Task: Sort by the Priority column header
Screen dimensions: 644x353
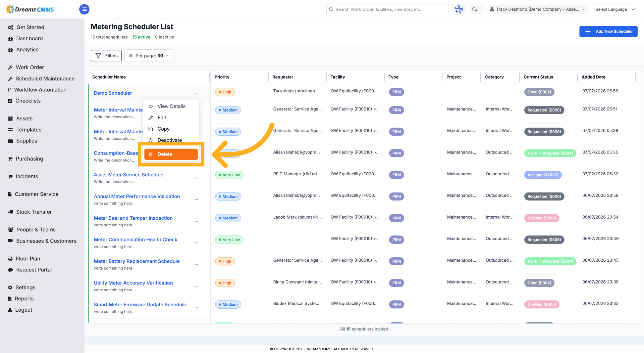Action: (x=222, y=77)
